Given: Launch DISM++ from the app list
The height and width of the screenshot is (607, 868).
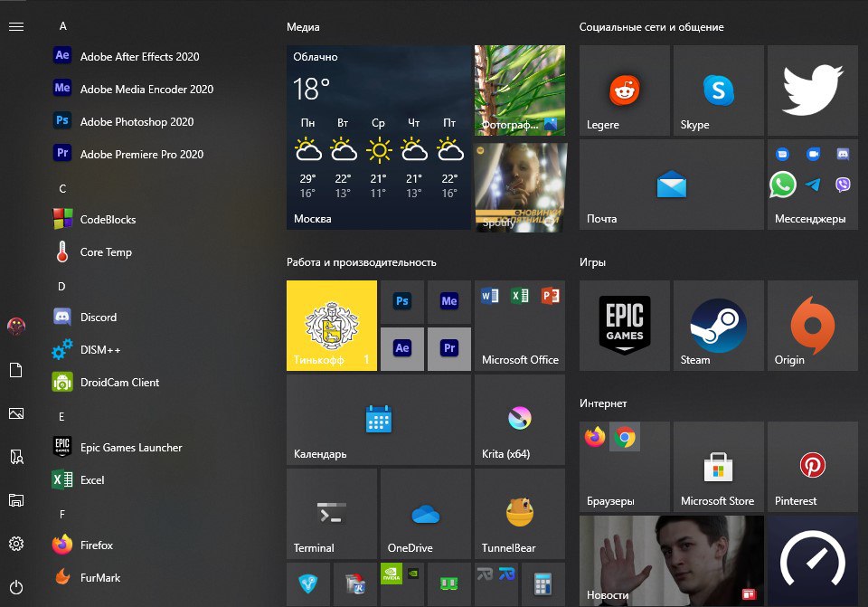Looking at the screenshot, I should 87,350.
